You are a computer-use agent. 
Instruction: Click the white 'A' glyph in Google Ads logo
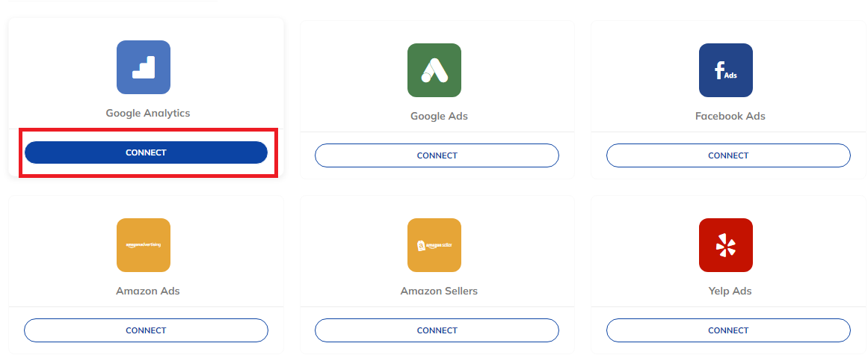tap(434, 70)
